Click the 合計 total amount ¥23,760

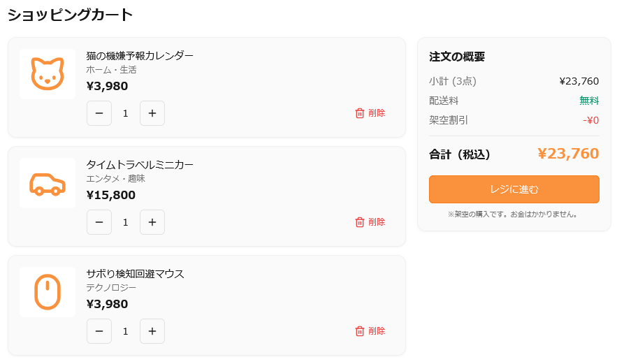tap(568, 154)
